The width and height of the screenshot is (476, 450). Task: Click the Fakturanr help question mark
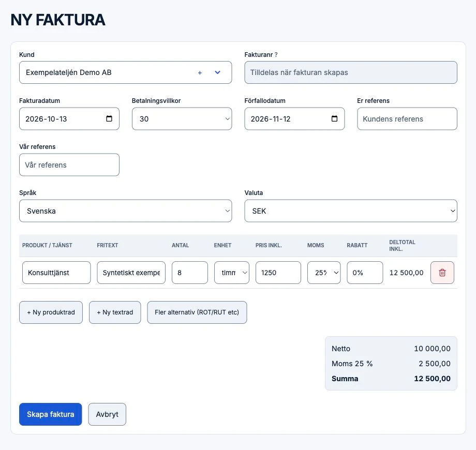[276, 55]
